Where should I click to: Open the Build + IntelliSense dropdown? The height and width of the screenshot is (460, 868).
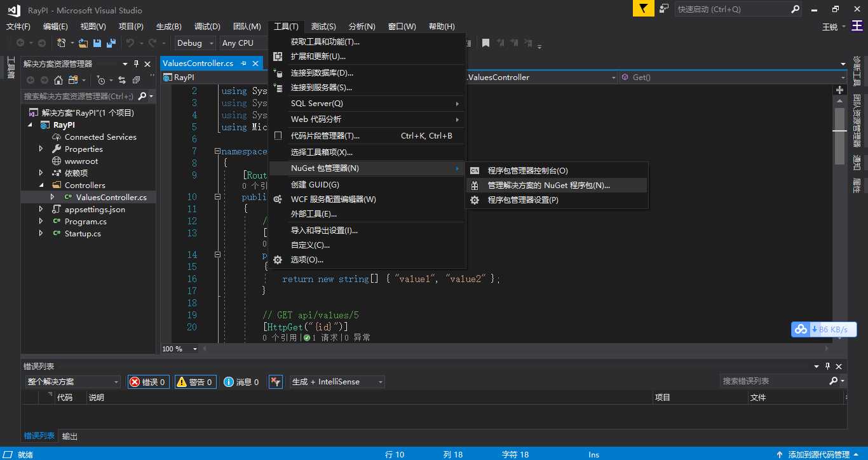337,382
